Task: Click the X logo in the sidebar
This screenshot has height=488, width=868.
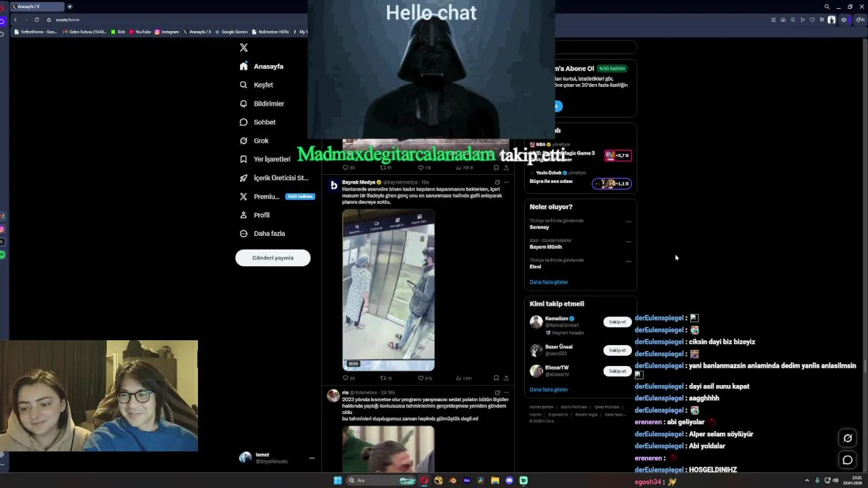Action: pyautogui.click(x=243, y=47)
